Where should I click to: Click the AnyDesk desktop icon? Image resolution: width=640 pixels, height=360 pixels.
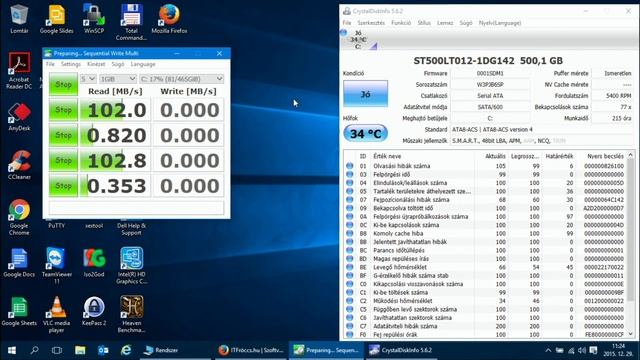pyautogui.click(x=19, y=117)
